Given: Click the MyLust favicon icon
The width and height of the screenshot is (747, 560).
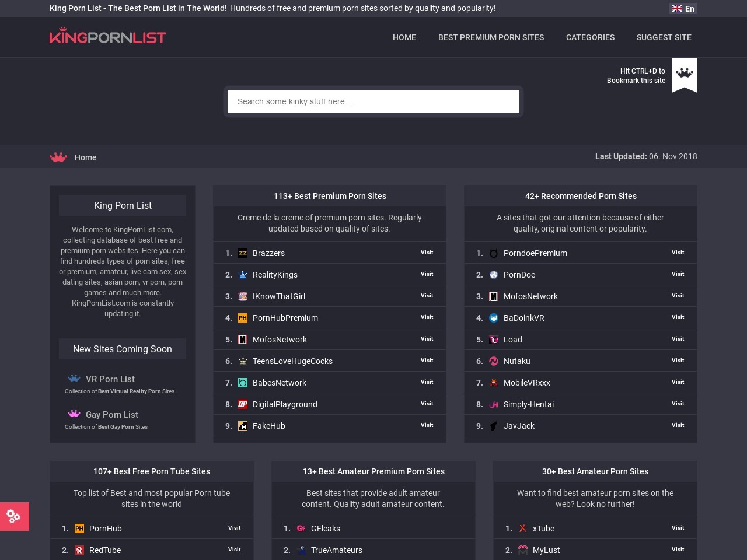Looking at the screenshot, I should (x=523, y=550).
